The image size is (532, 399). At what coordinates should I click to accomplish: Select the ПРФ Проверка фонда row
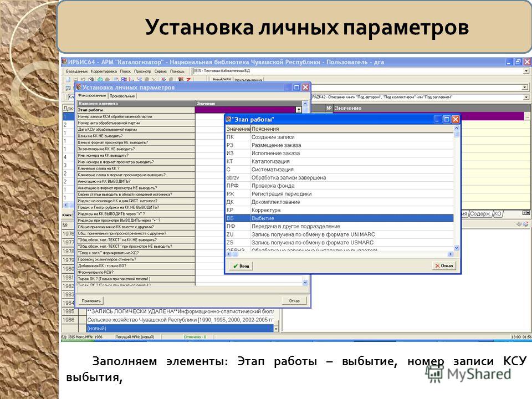tap(339, 186)
